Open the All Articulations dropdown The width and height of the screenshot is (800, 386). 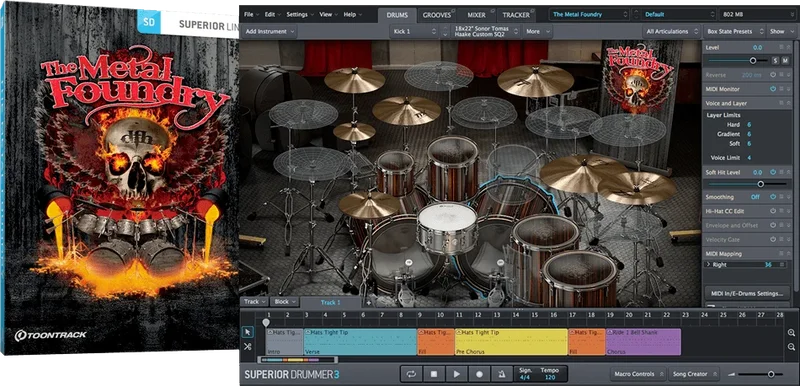pos(671,32)
